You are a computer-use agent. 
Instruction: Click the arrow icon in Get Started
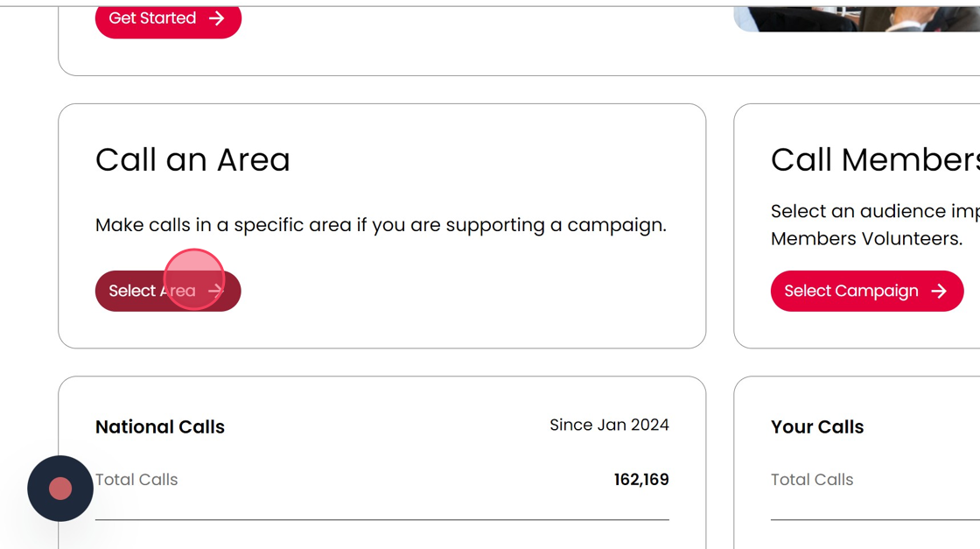tap(217, 18)
